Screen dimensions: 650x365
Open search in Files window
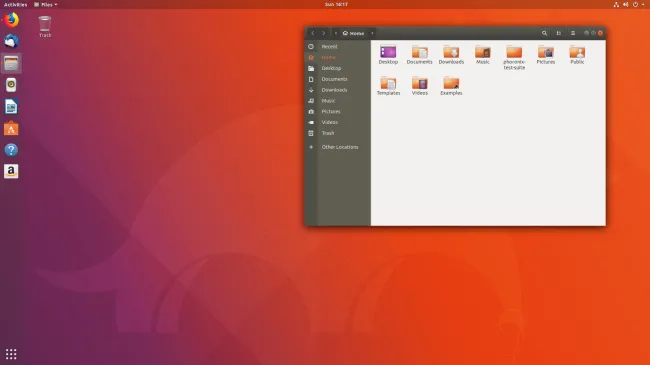coord(544,33)
